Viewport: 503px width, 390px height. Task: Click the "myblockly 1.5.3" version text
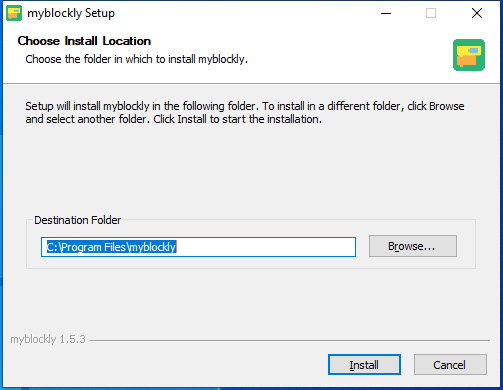[48, 339]
